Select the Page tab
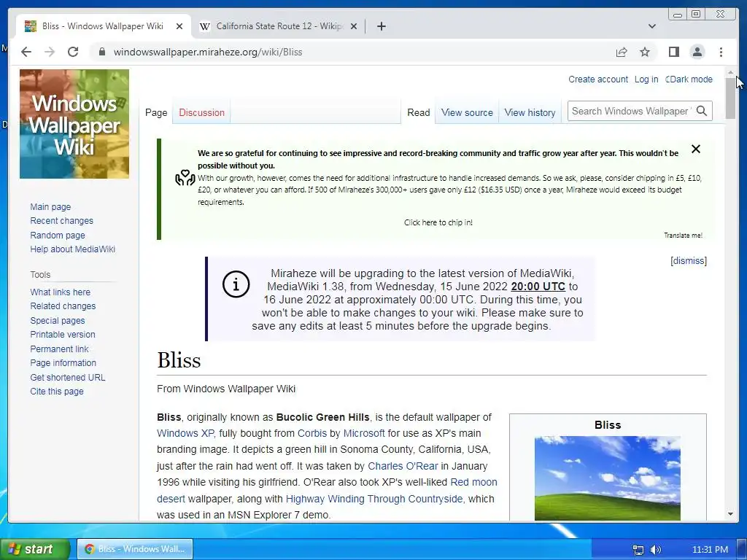 click(x=156, y=113)
